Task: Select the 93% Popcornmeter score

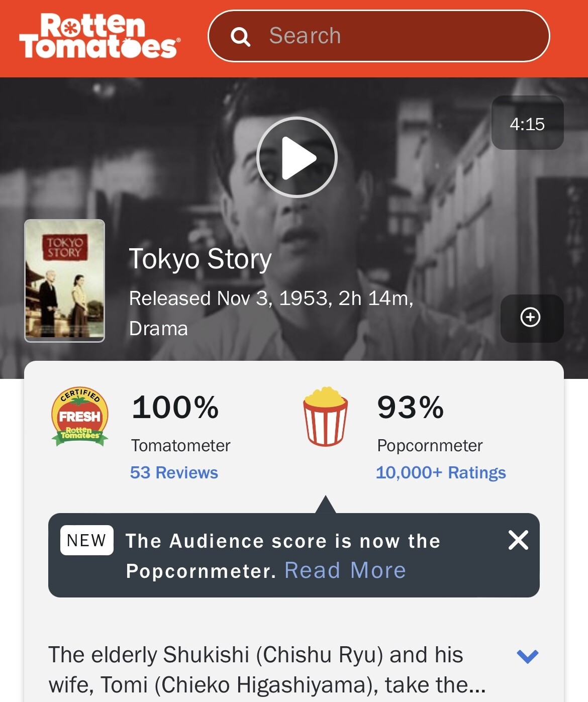Action: (x=411, y=407)
